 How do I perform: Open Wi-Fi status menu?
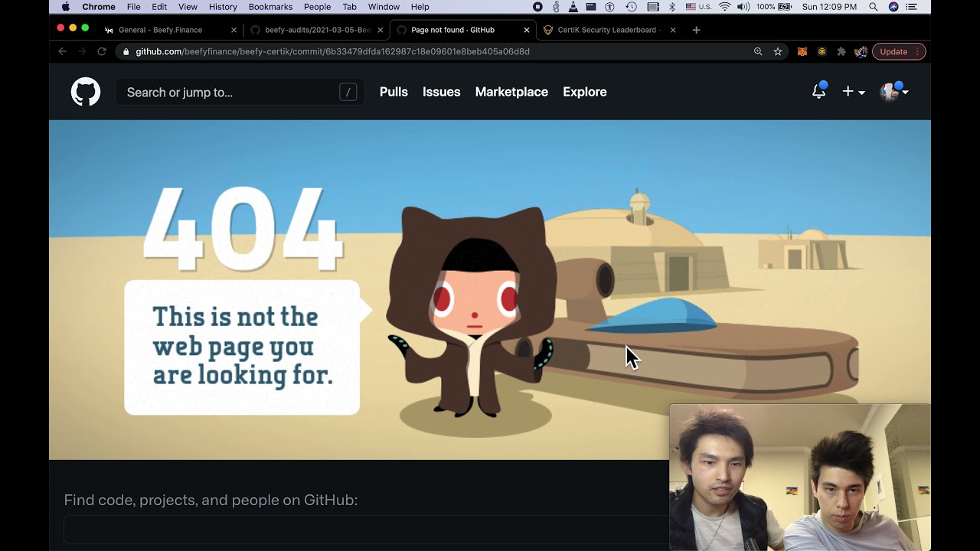(x=724, y=7)
